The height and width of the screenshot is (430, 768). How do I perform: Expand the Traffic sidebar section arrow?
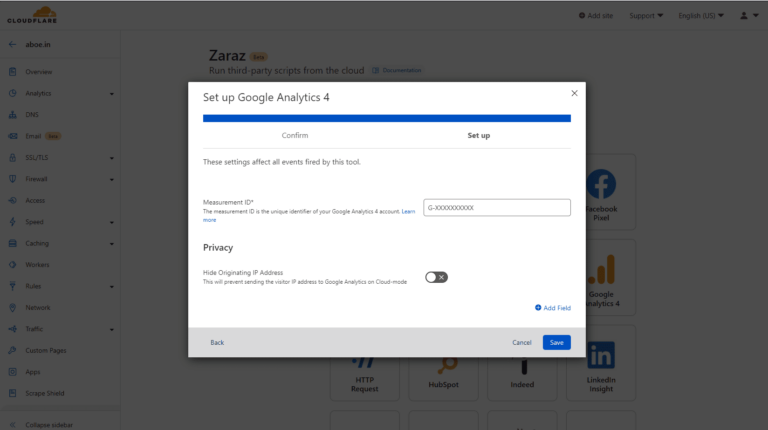112,330
